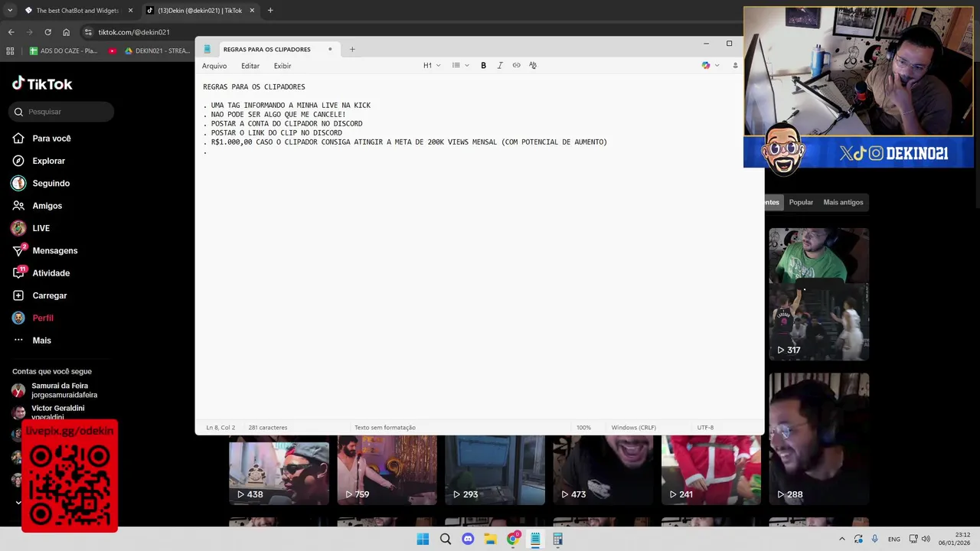Open Editar menu in Notepad
The width and height of the screenshot is (980, 551).
coord(250,66)
